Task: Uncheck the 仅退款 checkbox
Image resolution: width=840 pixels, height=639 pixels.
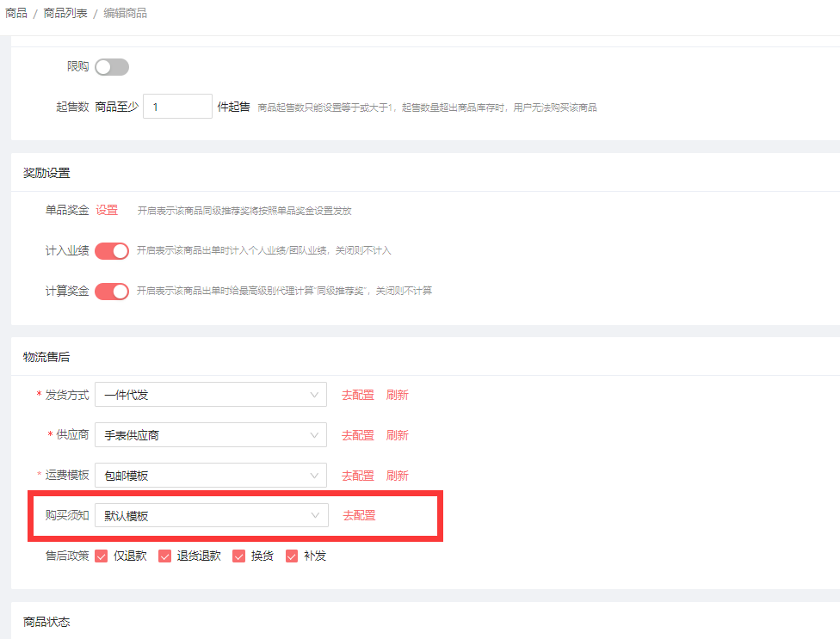Action: [x=102, y=556]
